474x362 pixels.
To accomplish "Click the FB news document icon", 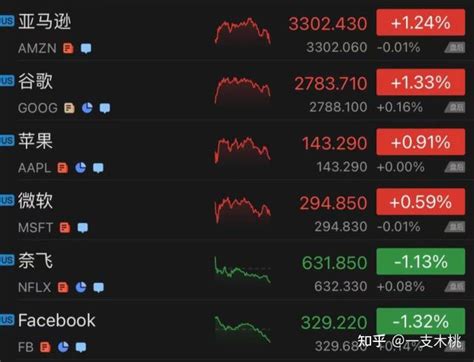I will (45, 347).
